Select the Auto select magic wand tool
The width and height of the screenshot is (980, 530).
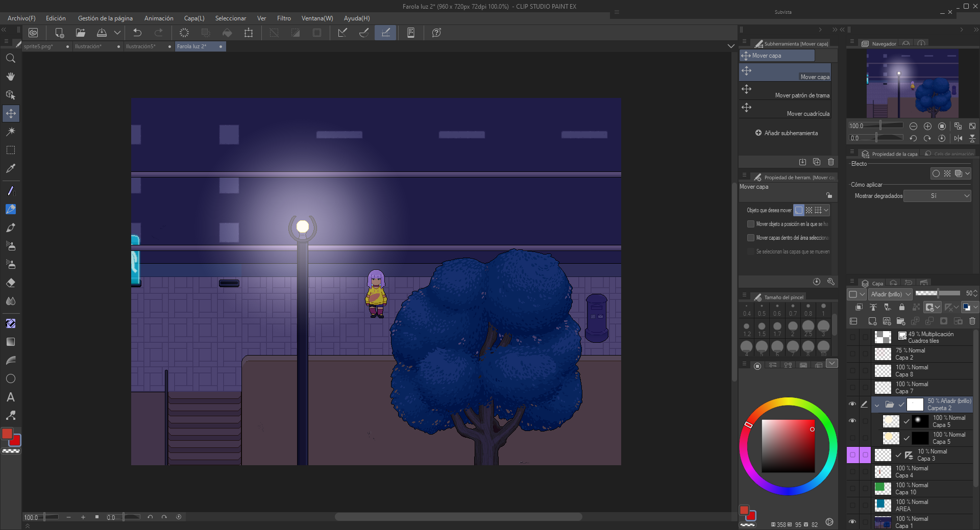(11, 132)
